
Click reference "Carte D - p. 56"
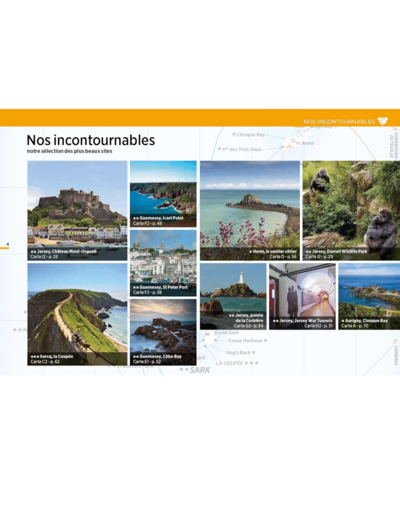click(x=283, y=257)
